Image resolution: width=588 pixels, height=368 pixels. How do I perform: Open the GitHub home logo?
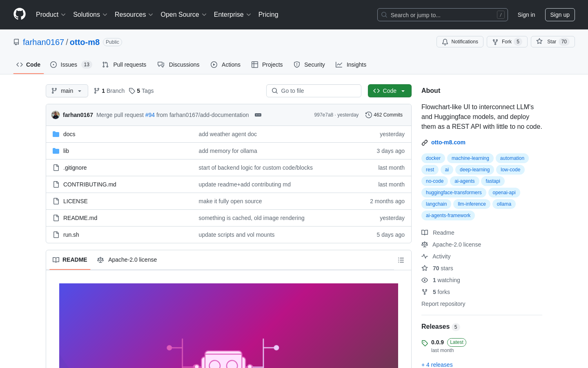pyautogui.click(x=20, y=14)
